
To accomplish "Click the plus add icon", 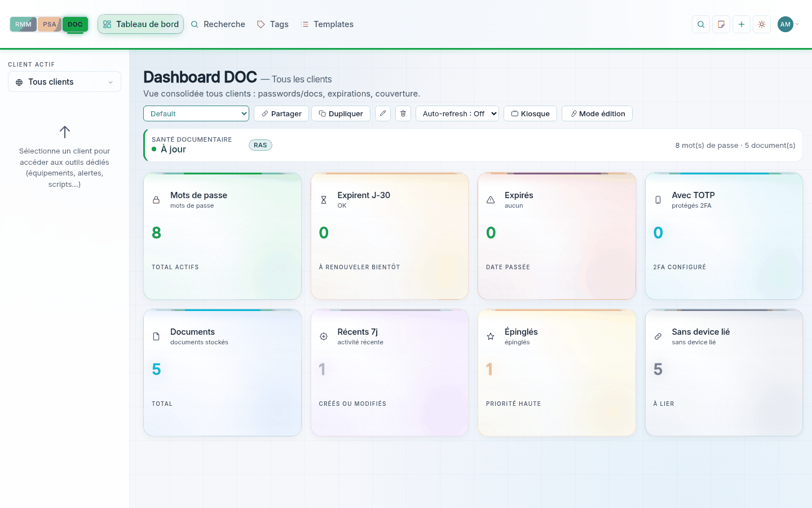I will point(742,24).
